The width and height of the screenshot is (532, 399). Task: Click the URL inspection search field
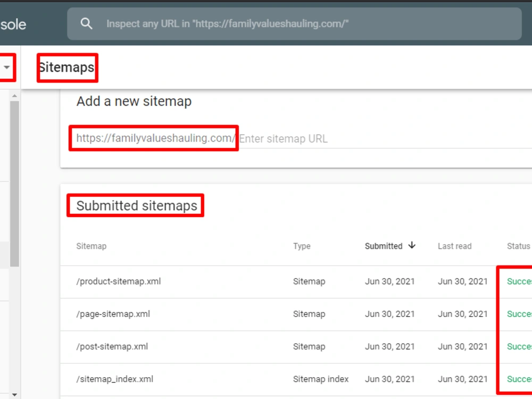pyautogui.click(x=294, y=24)
